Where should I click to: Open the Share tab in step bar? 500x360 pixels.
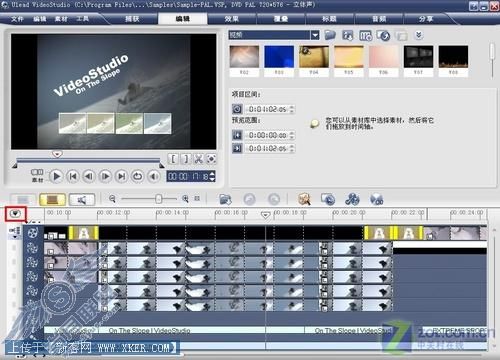click(x=426, y=19)
